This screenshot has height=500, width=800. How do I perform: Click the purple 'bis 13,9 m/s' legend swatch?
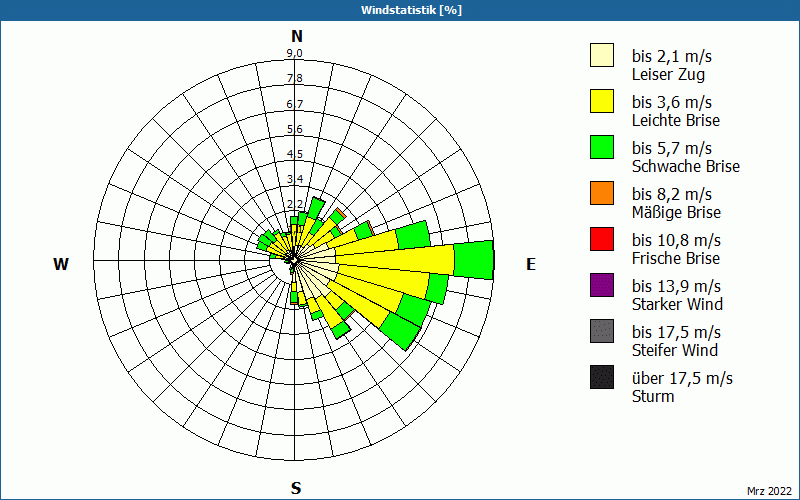(x=602, y=285)
